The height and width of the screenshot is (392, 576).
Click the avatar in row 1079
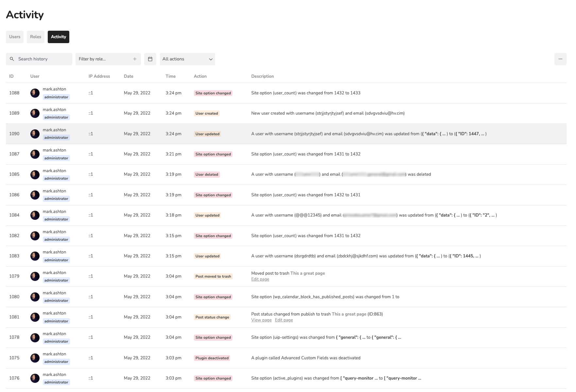point(35,276)
